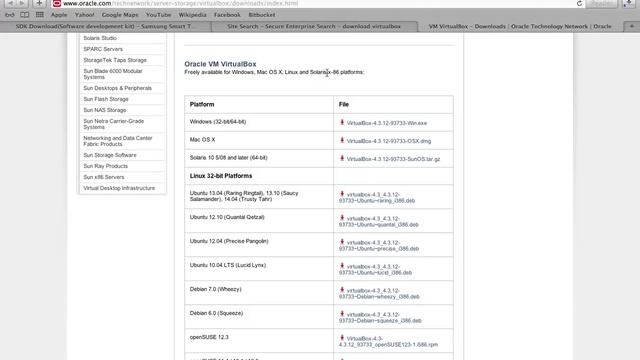Open Solaris Studio sidebar link
Screen dimensions: 640x360
pyautogui.click(x=100, y=38)
